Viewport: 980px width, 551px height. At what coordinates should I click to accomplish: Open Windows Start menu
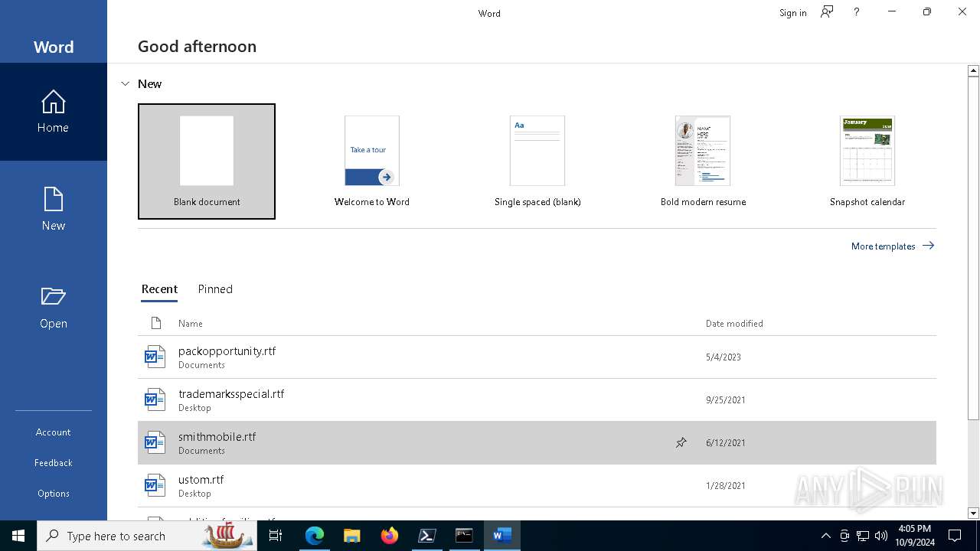[x=18, y=536]
